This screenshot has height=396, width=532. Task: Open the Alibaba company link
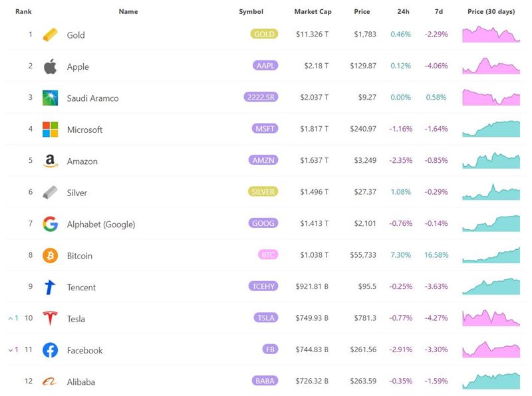point(80,382)
